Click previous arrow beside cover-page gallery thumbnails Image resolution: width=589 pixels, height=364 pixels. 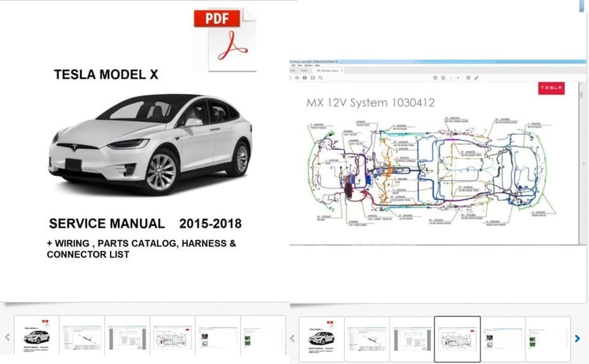point(7,337)
